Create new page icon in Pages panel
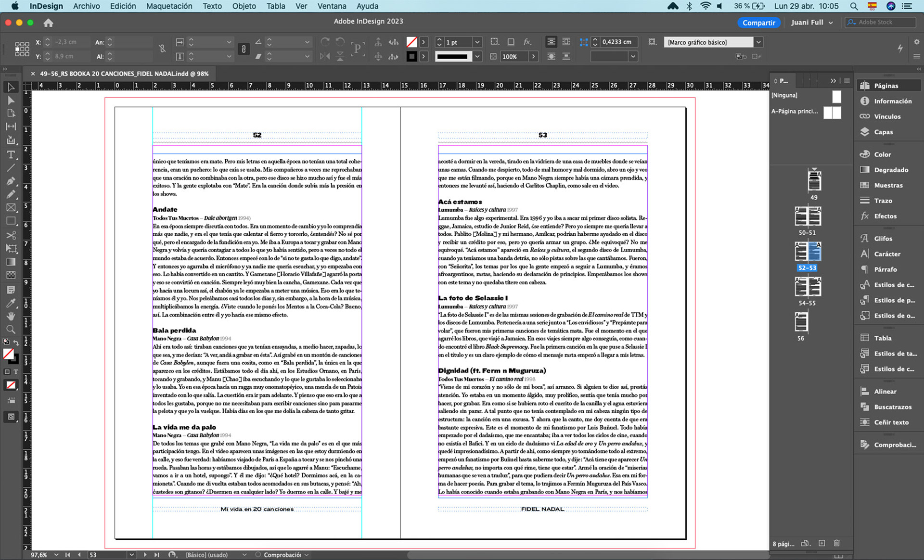924x560 pixels. [x=822, y=543]
